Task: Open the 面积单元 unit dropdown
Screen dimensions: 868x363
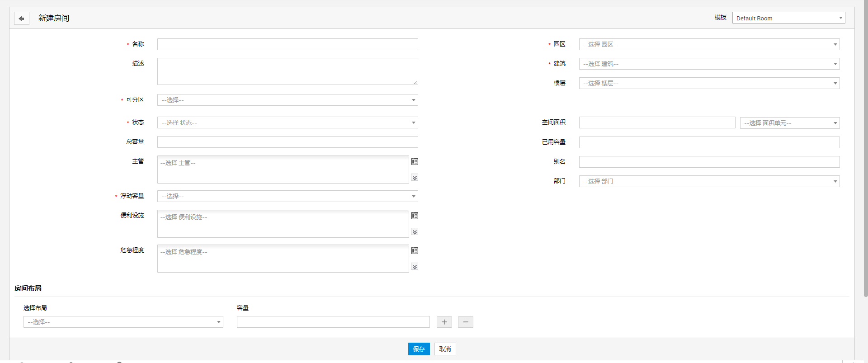Action: pyautogui.click(x=789, y=123)
